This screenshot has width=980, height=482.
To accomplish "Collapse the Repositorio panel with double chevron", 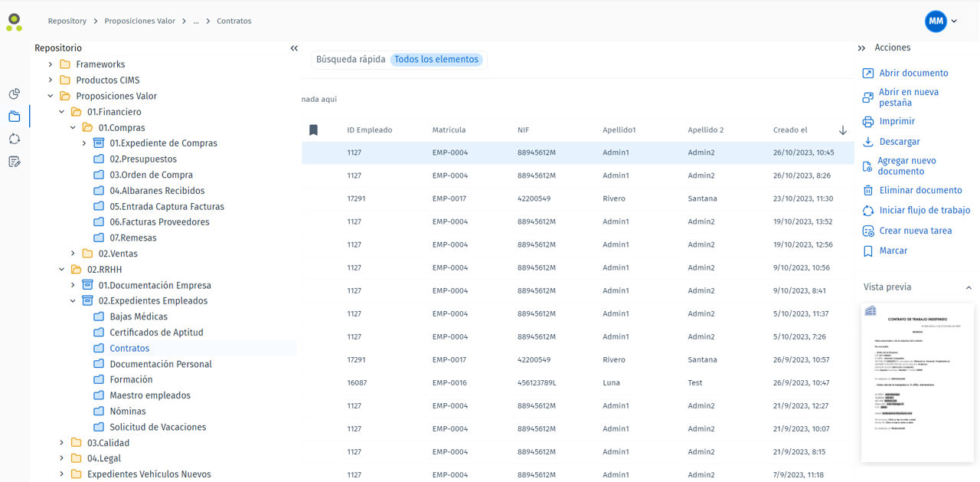I will [x=294, y=48].
